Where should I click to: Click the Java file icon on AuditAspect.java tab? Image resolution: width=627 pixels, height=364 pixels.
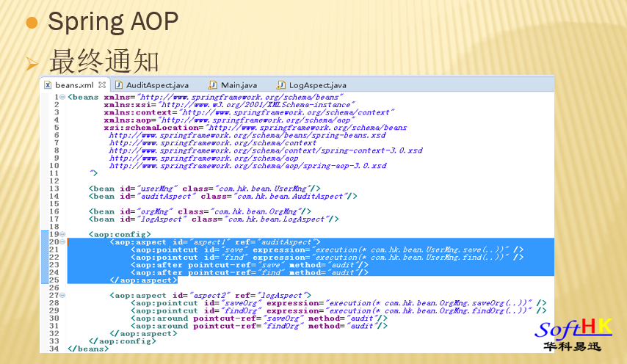click(x=119, y=84)
